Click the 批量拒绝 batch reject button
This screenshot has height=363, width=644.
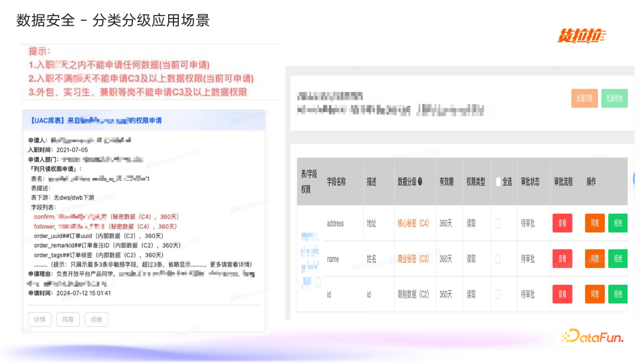coord(614,99)
